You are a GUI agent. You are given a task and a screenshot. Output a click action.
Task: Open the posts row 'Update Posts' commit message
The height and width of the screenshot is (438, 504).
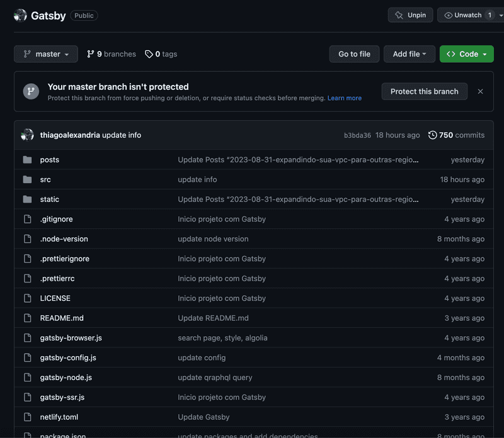point(298,160)
